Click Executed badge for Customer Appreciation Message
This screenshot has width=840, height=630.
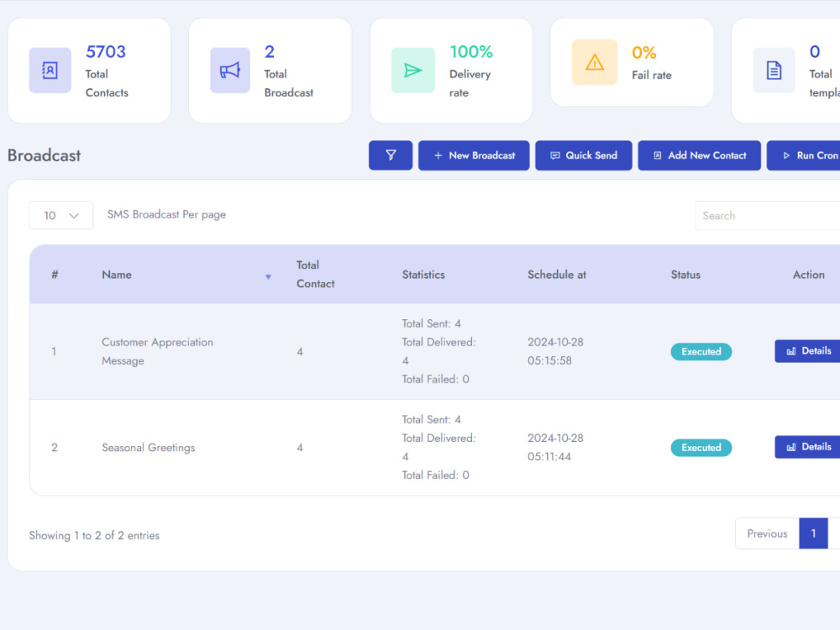click(x=701, y=351)
